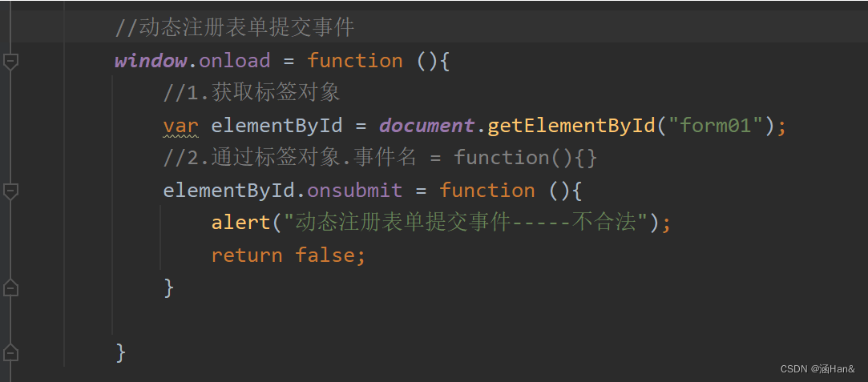Click the fold end marker of onsubmit function

coord(10,288)
